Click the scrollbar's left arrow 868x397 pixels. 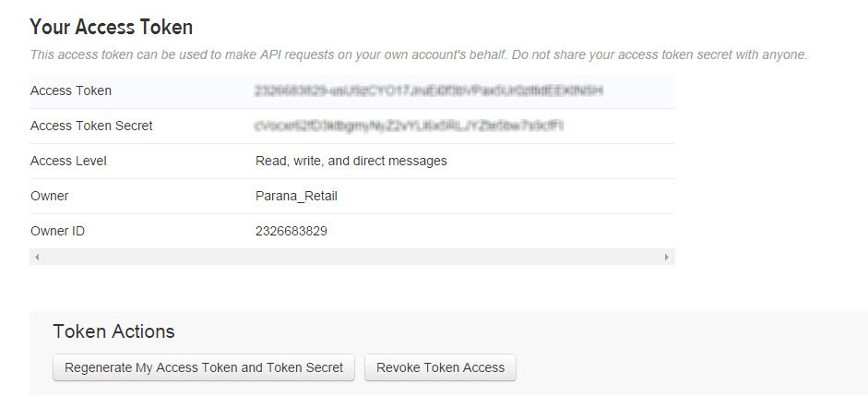36,257
